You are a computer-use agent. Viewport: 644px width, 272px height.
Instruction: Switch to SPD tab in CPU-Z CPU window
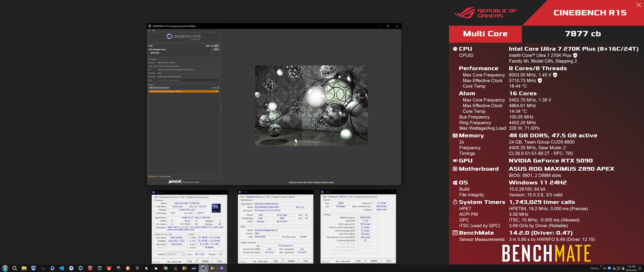click(x=182, y=197)
